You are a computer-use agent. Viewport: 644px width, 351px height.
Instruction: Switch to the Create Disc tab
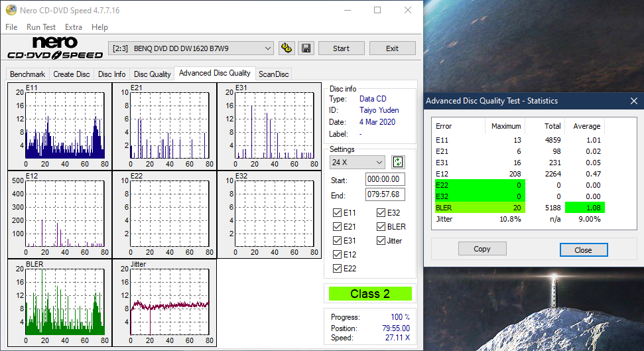point(72,74)
